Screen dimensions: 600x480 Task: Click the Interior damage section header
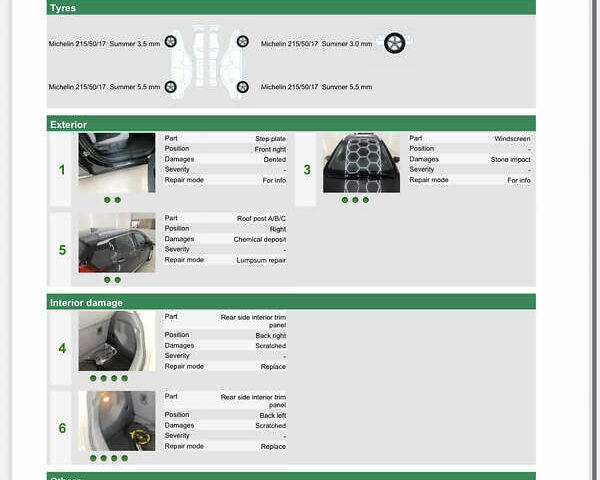291,302
